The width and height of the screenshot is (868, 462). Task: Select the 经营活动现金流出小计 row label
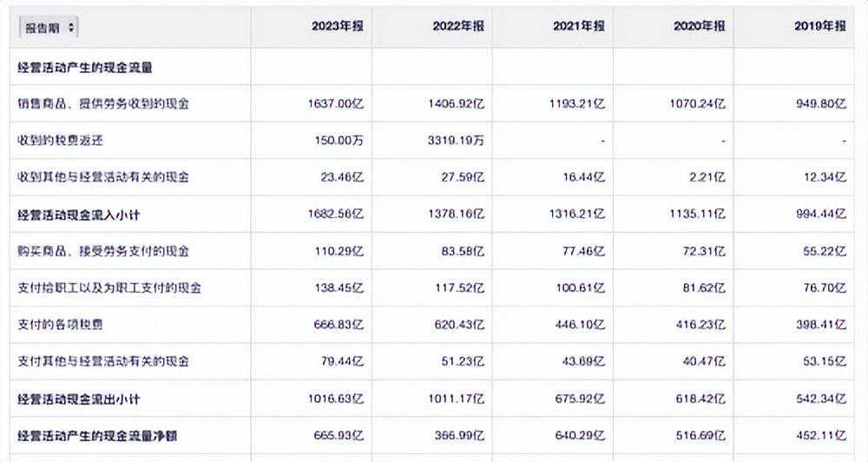[x=78, y=399]
